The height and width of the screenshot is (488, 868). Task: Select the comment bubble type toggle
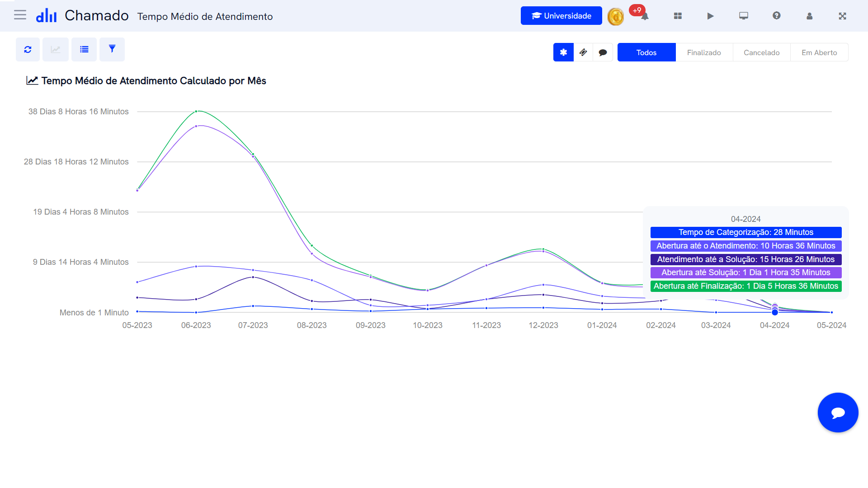click(603, 52)
